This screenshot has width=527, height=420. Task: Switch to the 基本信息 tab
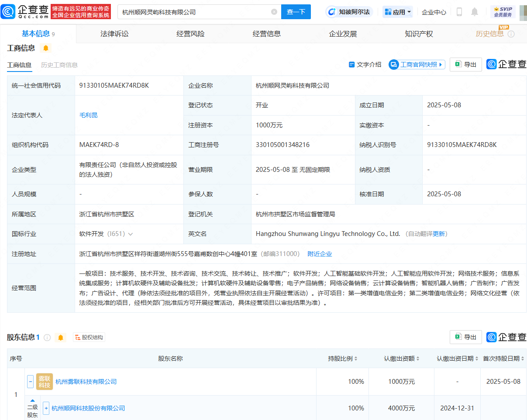point(38,34)
